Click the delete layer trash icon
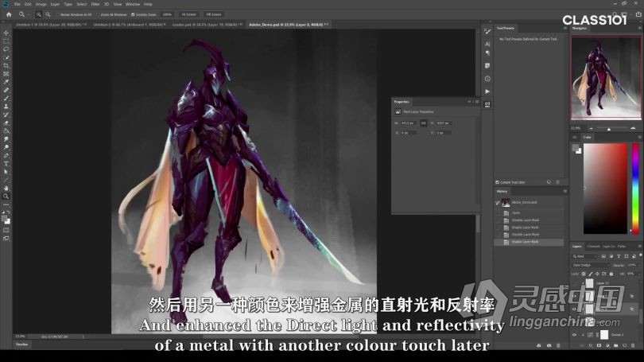The width and height of the screenshot is (644, 362). pos(633,345)
